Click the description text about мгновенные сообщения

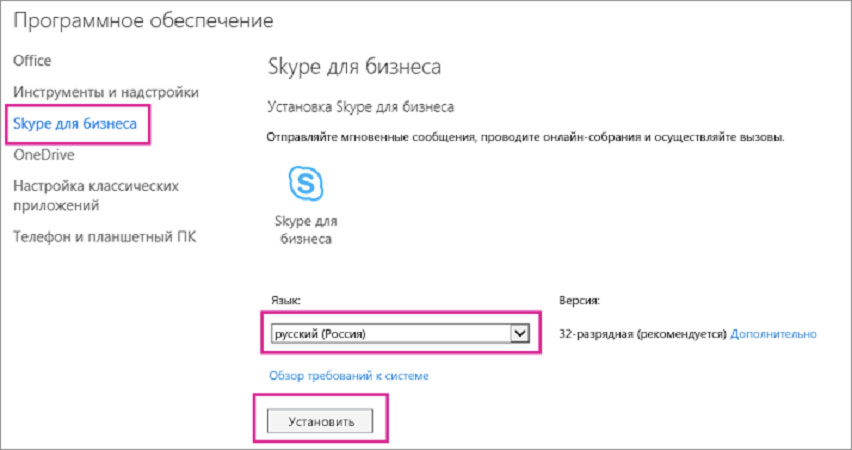click(x=526, y=136)
